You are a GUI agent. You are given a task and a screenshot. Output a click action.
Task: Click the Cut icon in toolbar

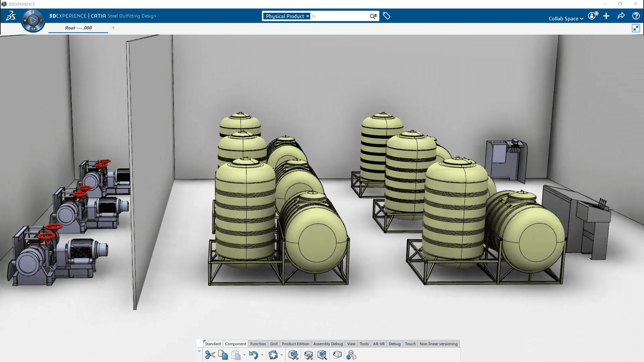[x=210, y=355]
